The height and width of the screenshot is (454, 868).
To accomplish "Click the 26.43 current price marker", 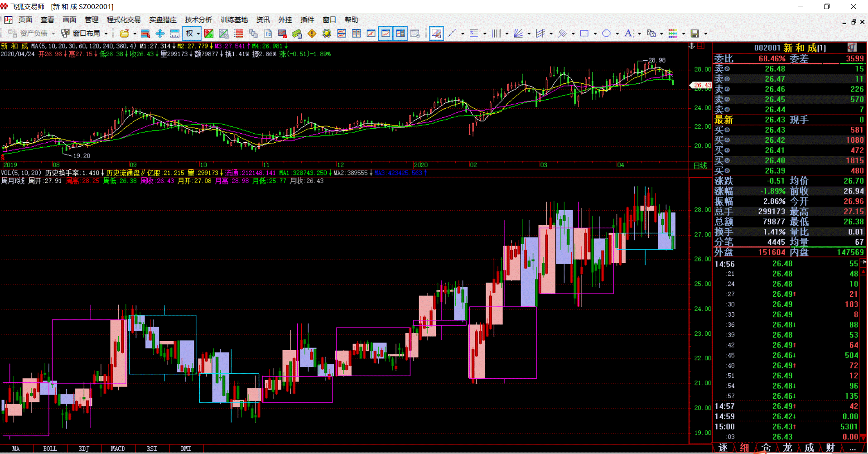I will click(x=701, y=85).
